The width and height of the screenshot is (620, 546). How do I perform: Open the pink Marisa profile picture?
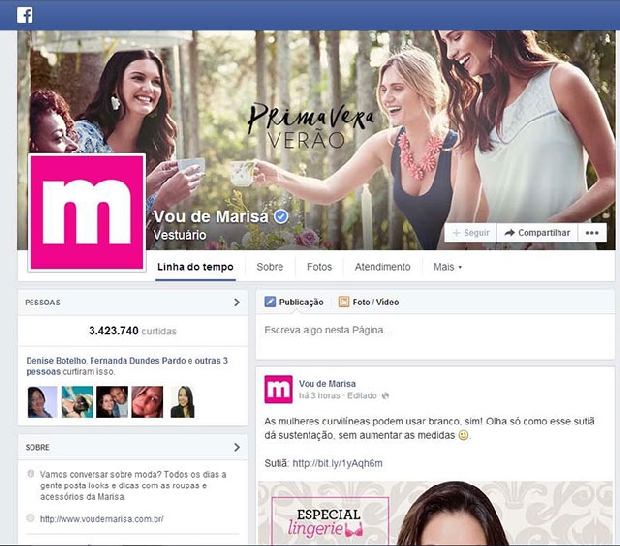(x=87, y=212)
